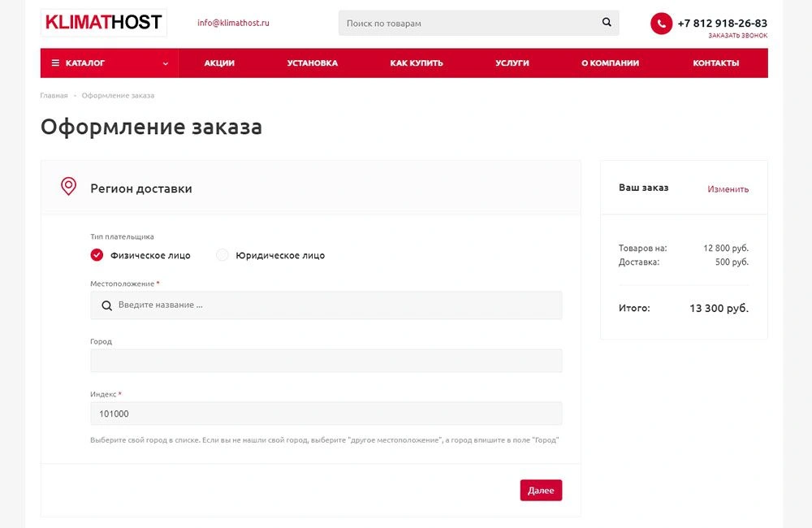The width and height of the screenshot is (812, 528).
Task: Click the location pin icon near Регион доставки
Action: (69, 187)
